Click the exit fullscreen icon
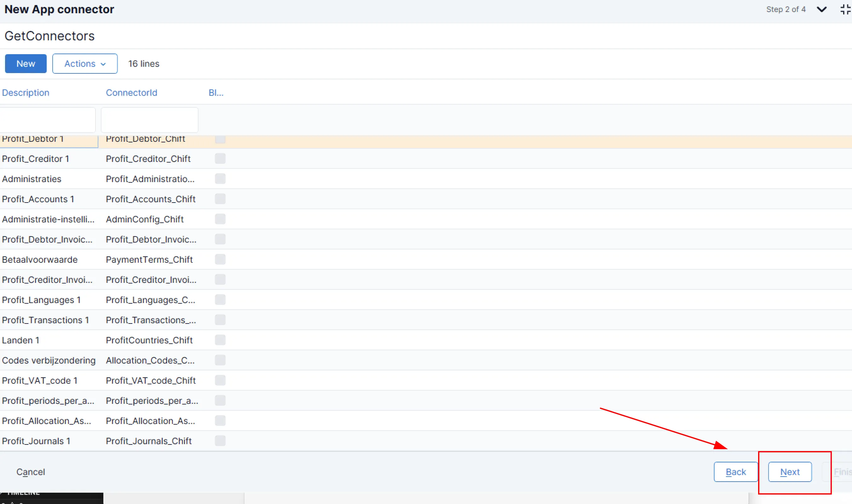The height and width of the screenshot is (504, 852). click(x=845, y=9)
